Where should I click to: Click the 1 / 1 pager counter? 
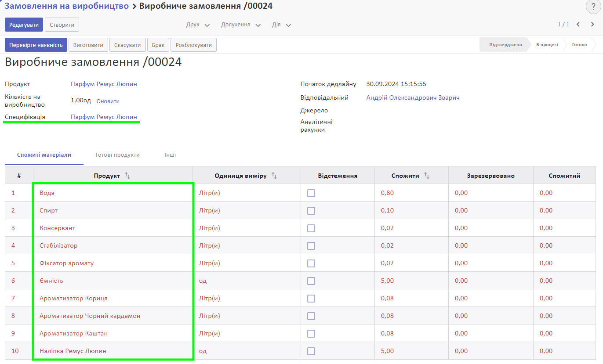[x=563, y=25]
